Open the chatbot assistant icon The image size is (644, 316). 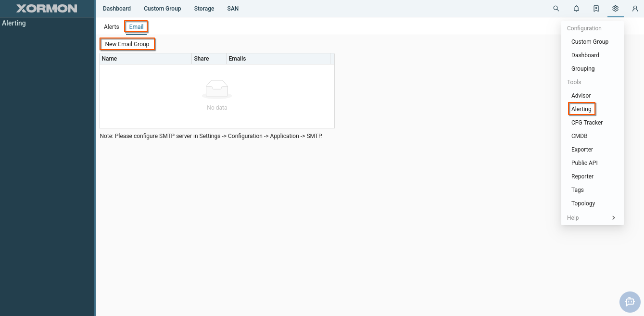tap(630, 302)
